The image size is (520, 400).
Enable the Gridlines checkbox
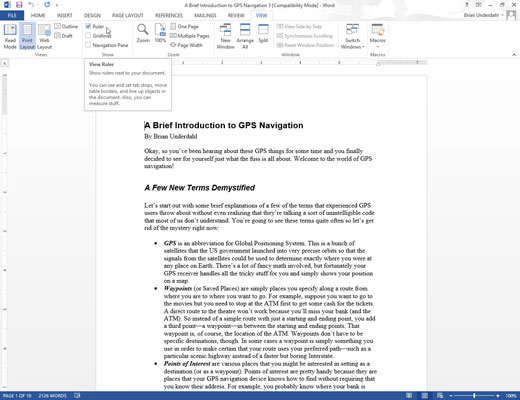[88, 36]
